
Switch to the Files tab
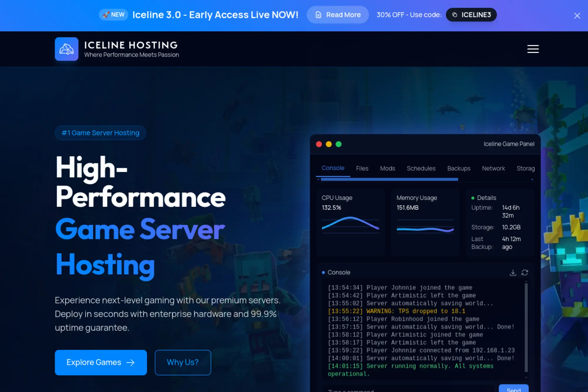(x=362, y=168)
